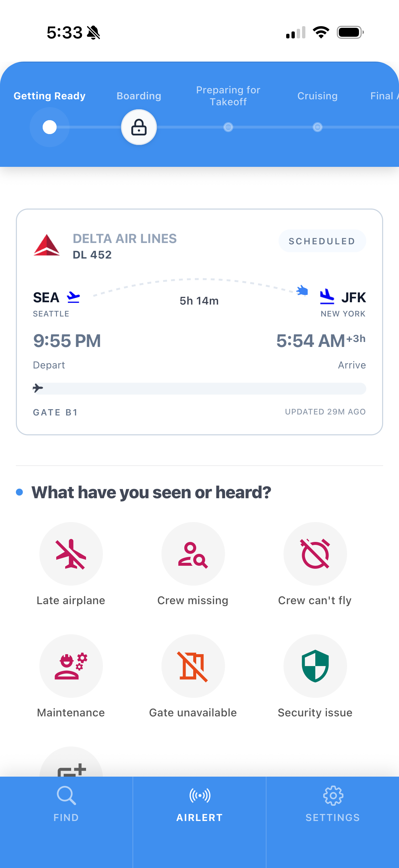Report the gate being unavailable

(x=193, y=665)
